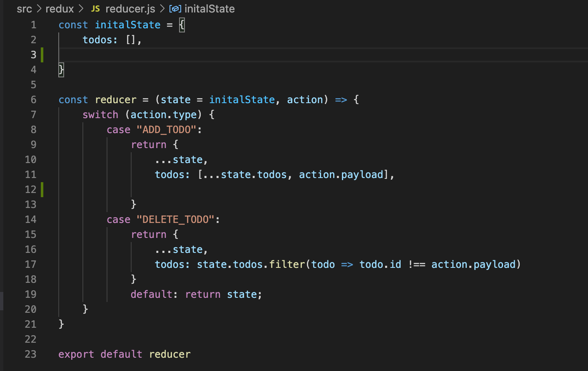This screenshot has width=588, height=371.
Task: Select reducer.js in the breadcrumb
Action: [x=130, y=9]
